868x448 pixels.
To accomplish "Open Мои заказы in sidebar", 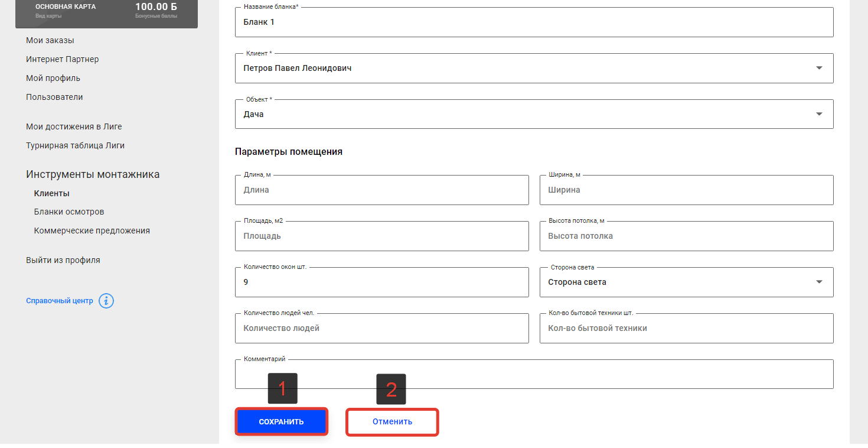I will tap(50, 40).
